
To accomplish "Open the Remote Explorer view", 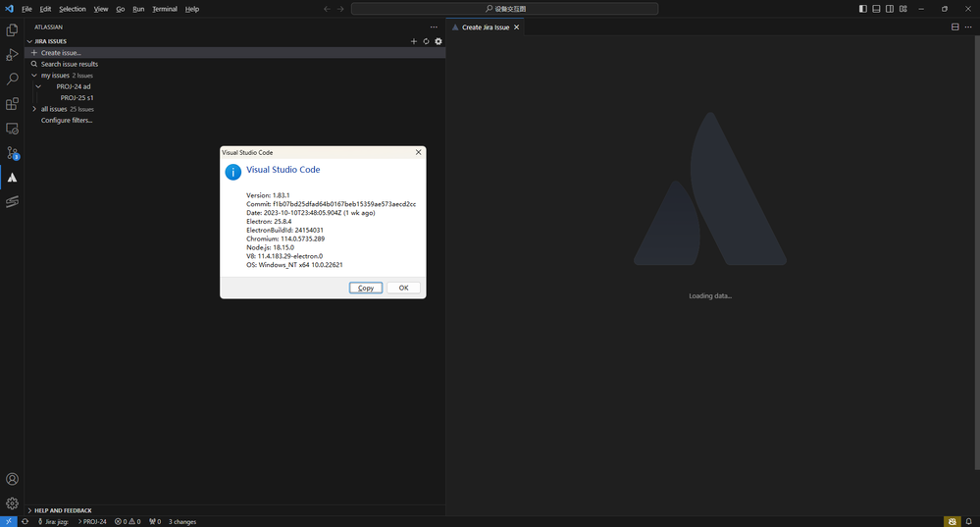I will (x=12, y=129).
